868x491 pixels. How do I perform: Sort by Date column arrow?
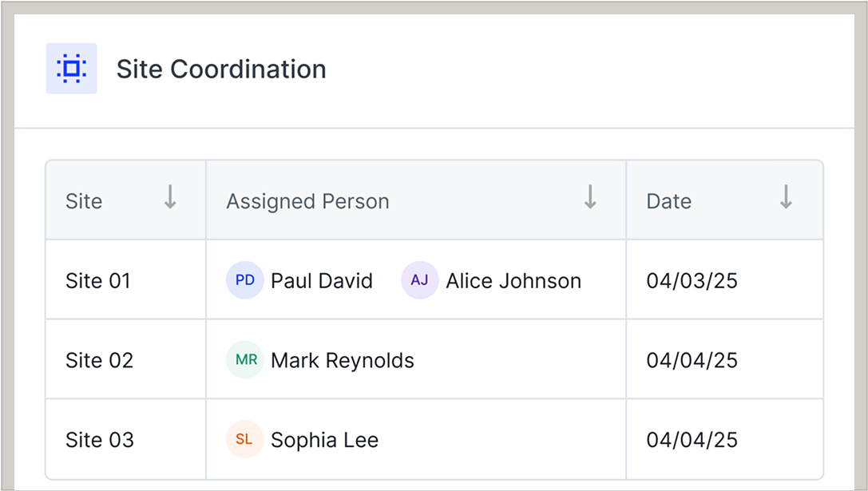tap(786, 197)
